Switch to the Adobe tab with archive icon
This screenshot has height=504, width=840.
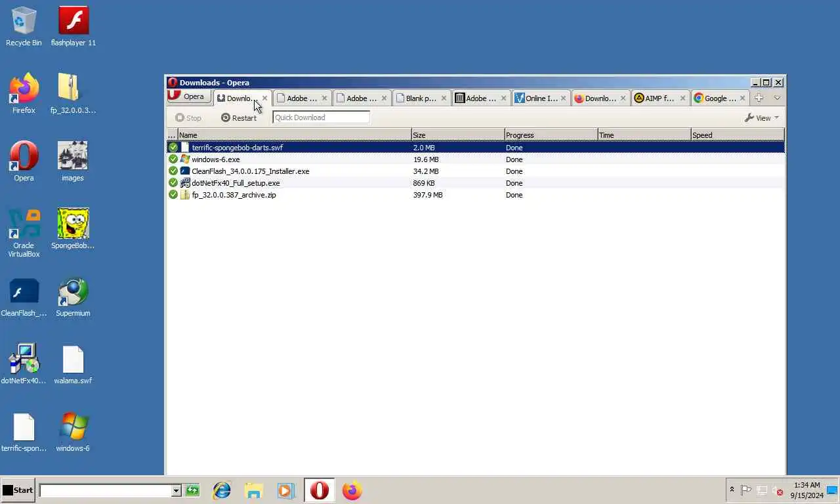[x=481, y=98]
